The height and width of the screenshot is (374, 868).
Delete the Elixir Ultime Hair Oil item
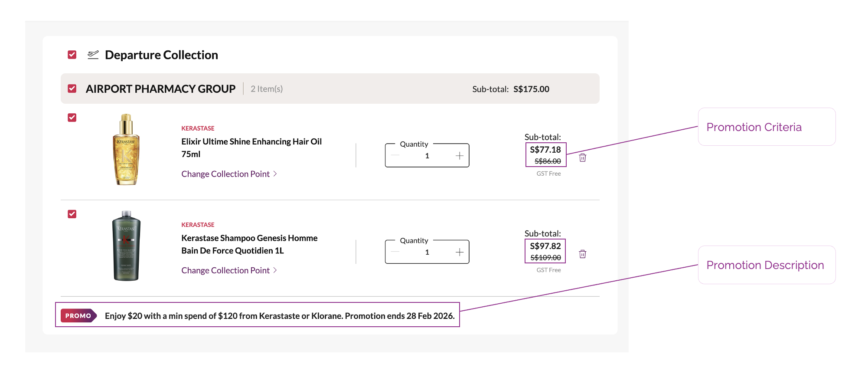click(582, 157)
